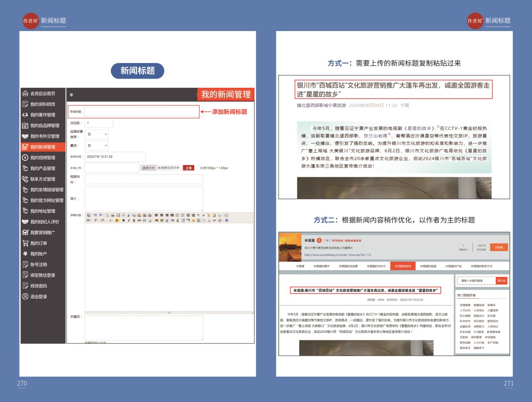Click the 选择文件 button
Image resolution: width=532 pixels, height=402 pixels.
pyautogui.click(x=149, y=168)
